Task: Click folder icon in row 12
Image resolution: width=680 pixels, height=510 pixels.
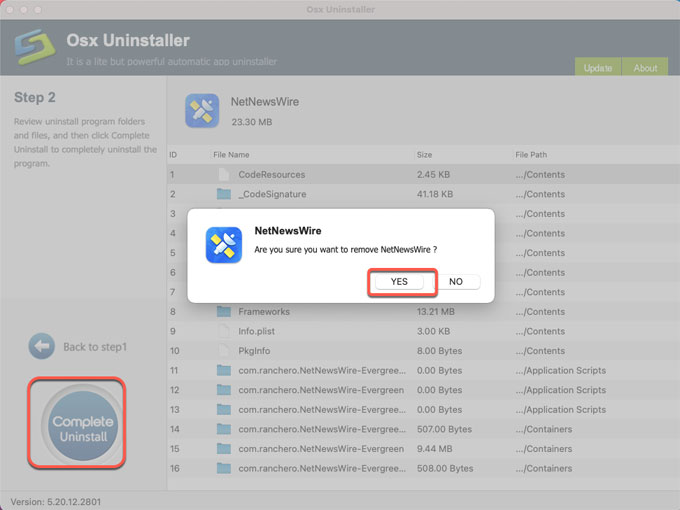Action: (224, 390)
